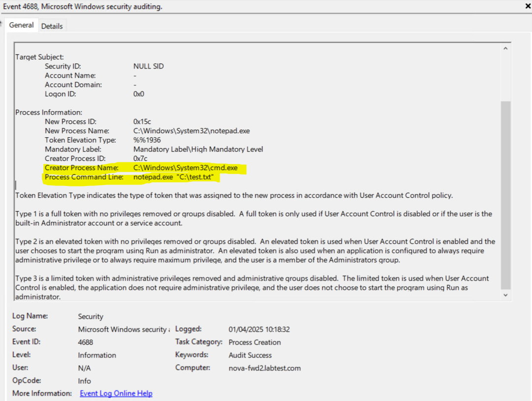Click the Token Elevation Type value %%1936

pos(147,140)
